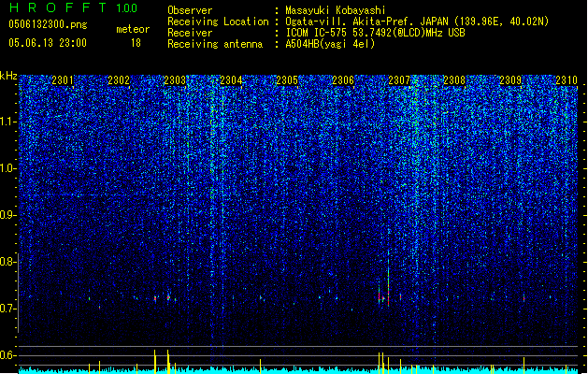
Task: Click the 2303 time marker
Action: point(175,80)
